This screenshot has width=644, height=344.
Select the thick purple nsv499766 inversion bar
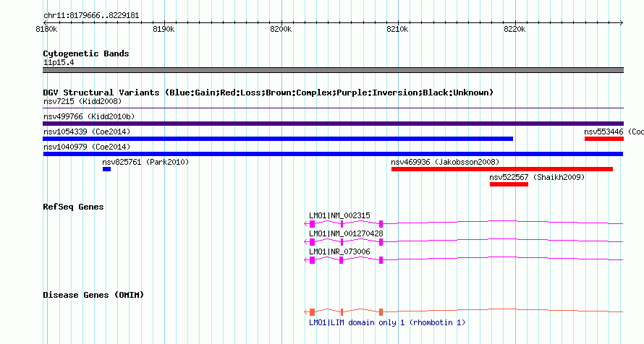point(333,124)
